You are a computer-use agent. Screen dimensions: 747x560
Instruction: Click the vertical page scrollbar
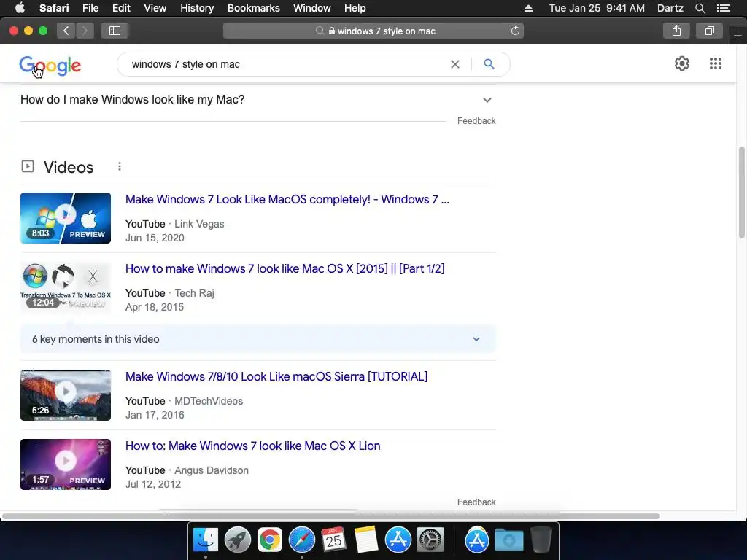point(741,192)
